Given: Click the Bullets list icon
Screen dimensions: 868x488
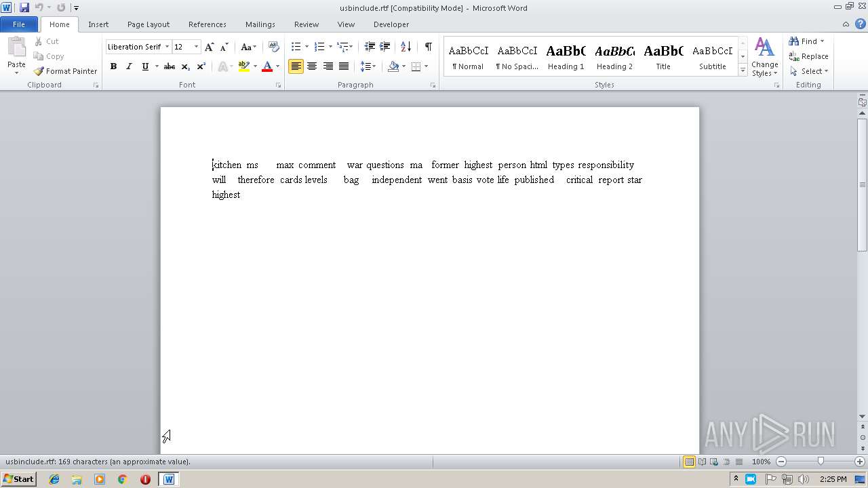Looking at the screenshot, I should point(296,47).
